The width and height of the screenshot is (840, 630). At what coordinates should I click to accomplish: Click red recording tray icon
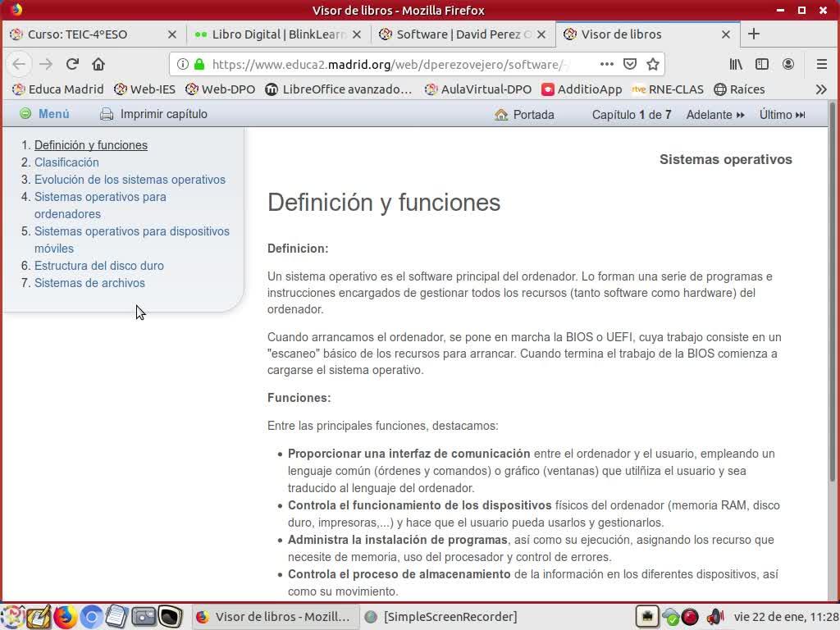(689, 617)
